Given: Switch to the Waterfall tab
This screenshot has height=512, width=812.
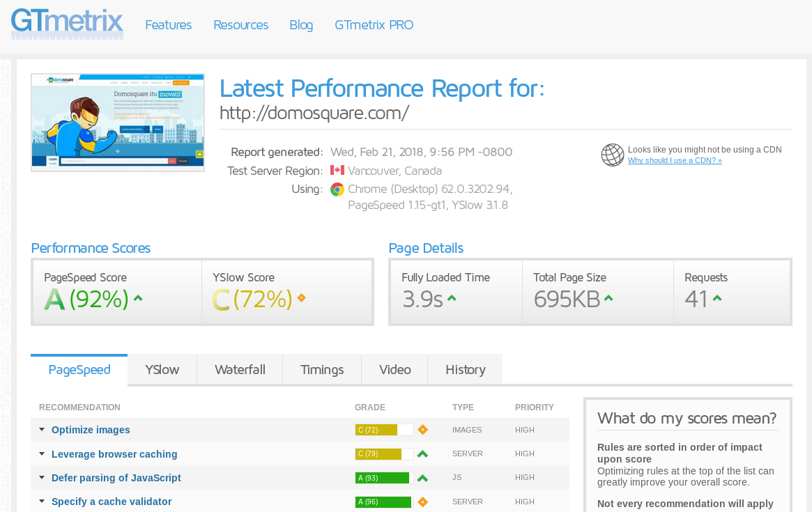Looking at the screenshot, I should coord(240,370).
